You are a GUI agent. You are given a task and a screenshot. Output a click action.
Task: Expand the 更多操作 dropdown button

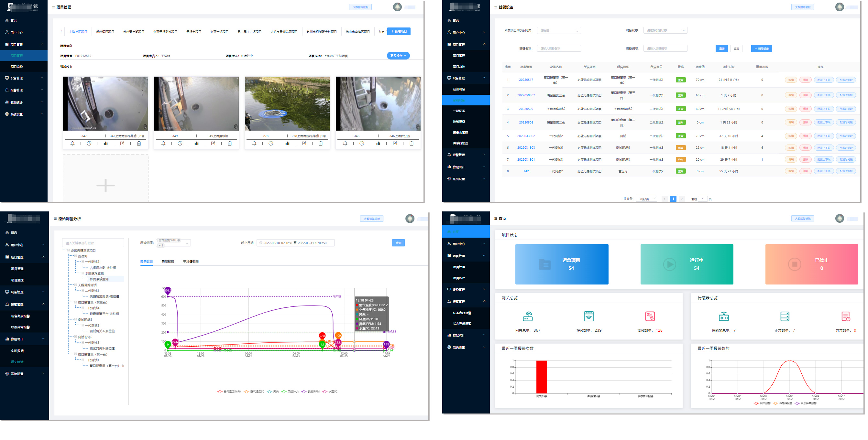[x=398, y=56]
